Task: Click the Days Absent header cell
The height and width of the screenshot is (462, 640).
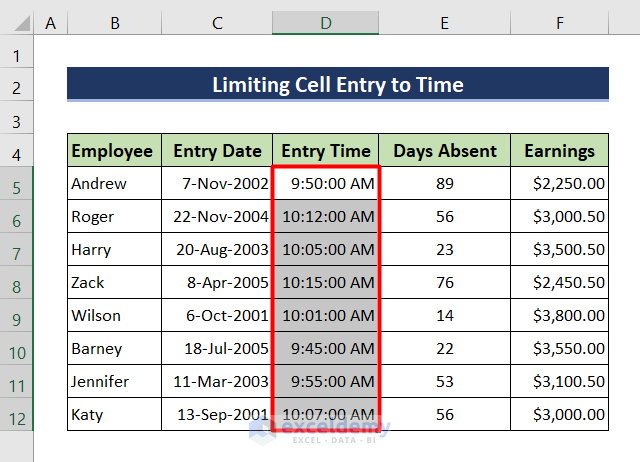Action: click(444, 151)
